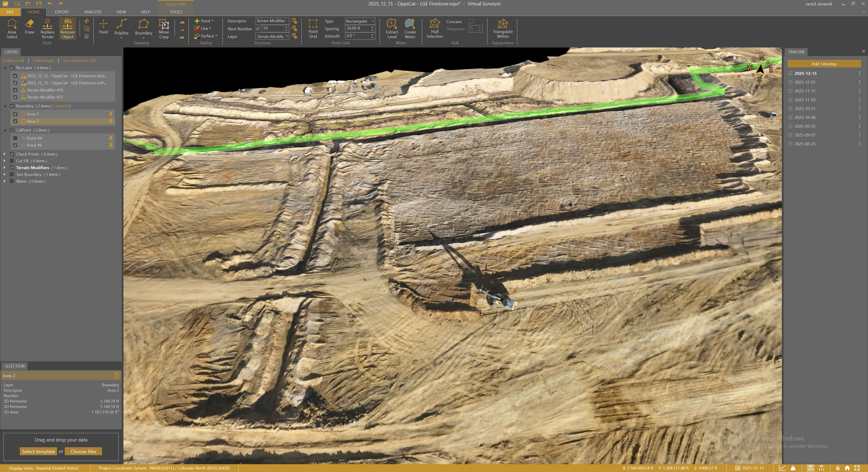Activate the Remove Object tool
Screen dimensions: 868x472
tap(67, 29)
